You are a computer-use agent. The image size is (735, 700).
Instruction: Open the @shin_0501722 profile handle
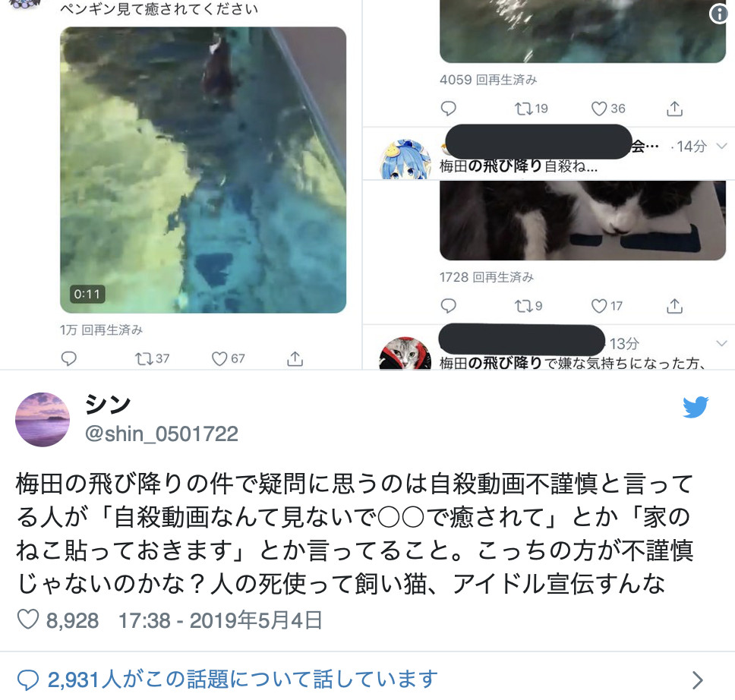click(x=161, y=434)
